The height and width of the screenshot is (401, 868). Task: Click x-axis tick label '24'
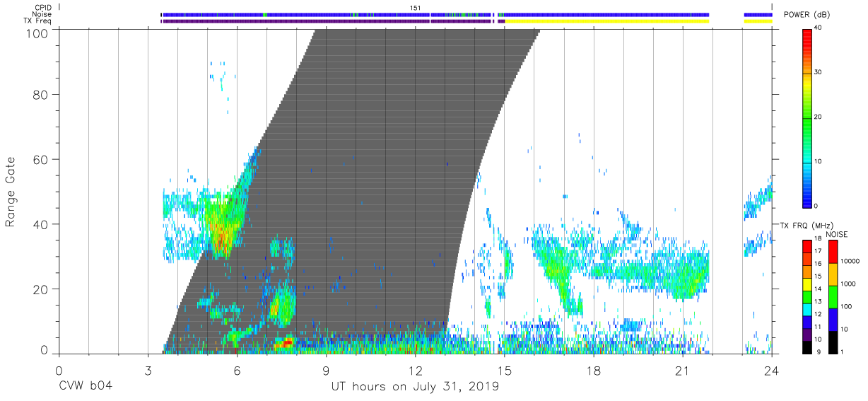point(772,371)
